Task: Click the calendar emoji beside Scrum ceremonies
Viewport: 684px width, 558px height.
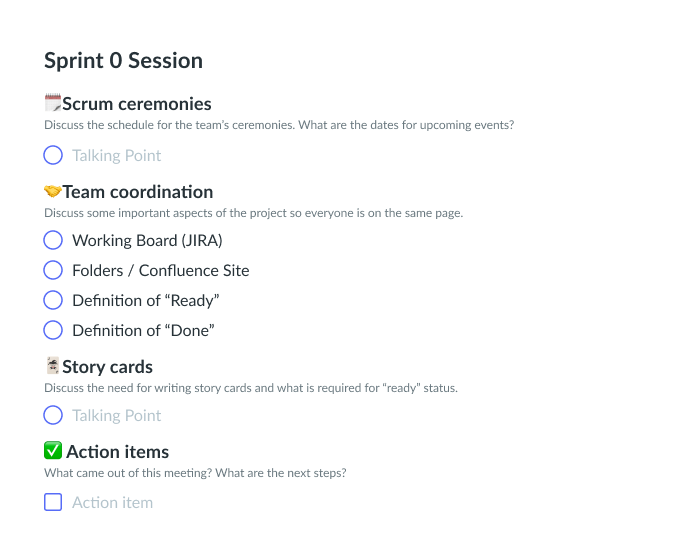Action: click(x=53, y=103)
